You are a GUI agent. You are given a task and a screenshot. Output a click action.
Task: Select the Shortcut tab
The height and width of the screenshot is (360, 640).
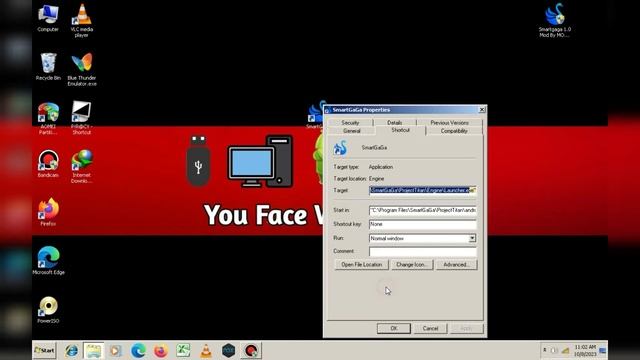[x=400, y=130]
